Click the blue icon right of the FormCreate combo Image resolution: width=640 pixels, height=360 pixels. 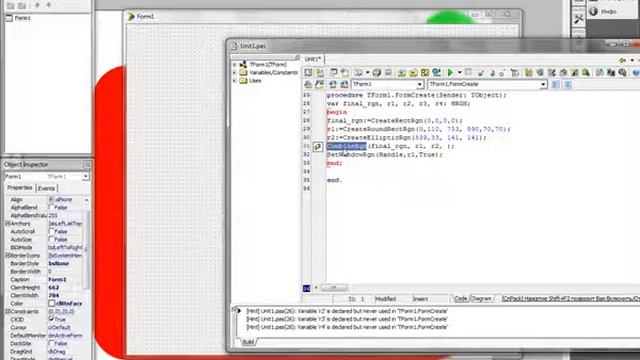[x=556, y=84]
